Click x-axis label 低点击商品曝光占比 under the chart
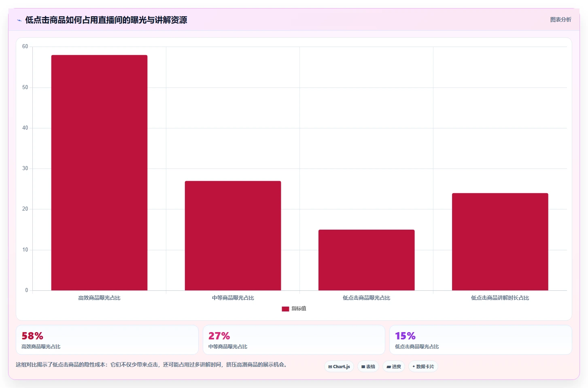Viewport: 588px width, 388px height. coord(366,298)
